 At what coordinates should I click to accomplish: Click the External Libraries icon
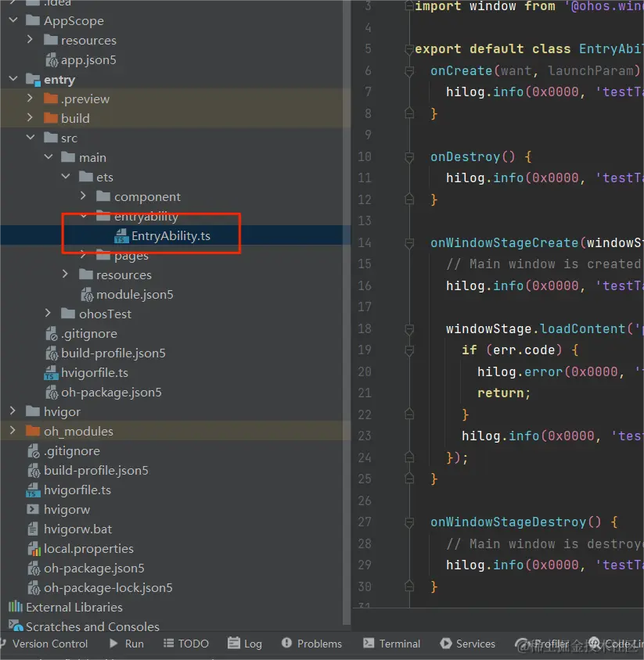pyautogui.click(x=16, y=607)
